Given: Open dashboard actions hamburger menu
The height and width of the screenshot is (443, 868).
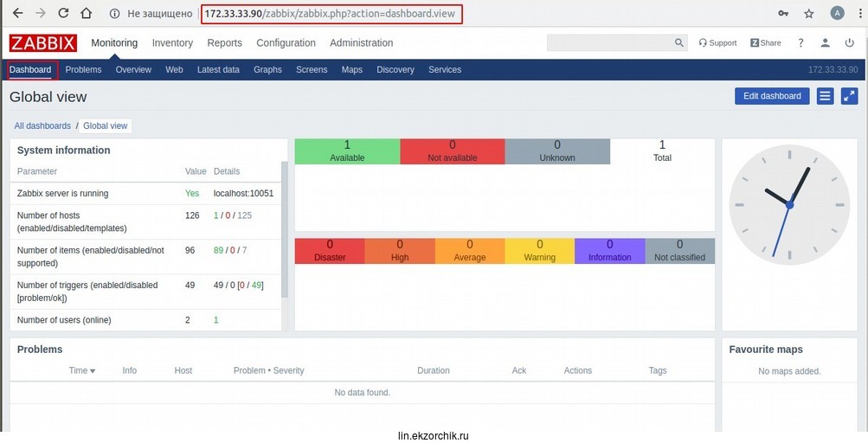Looking at the screenshot, I should point(825,96).
